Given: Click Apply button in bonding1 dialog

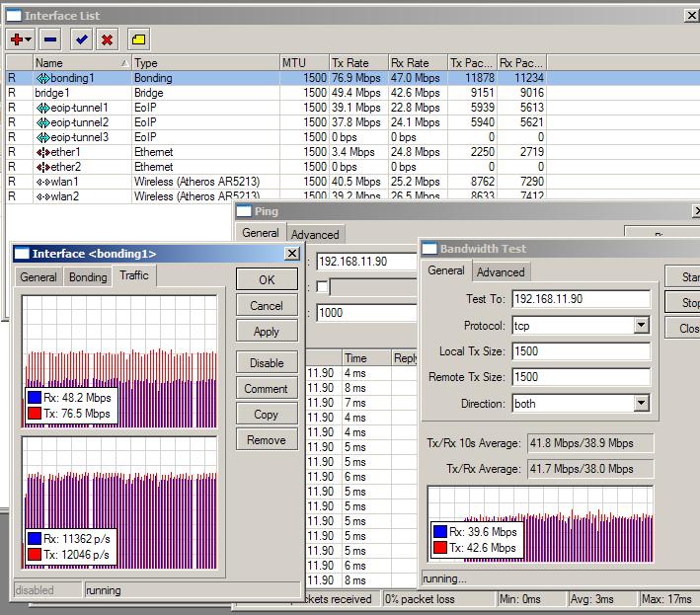Looking at the screenshot, I should 266,332.
